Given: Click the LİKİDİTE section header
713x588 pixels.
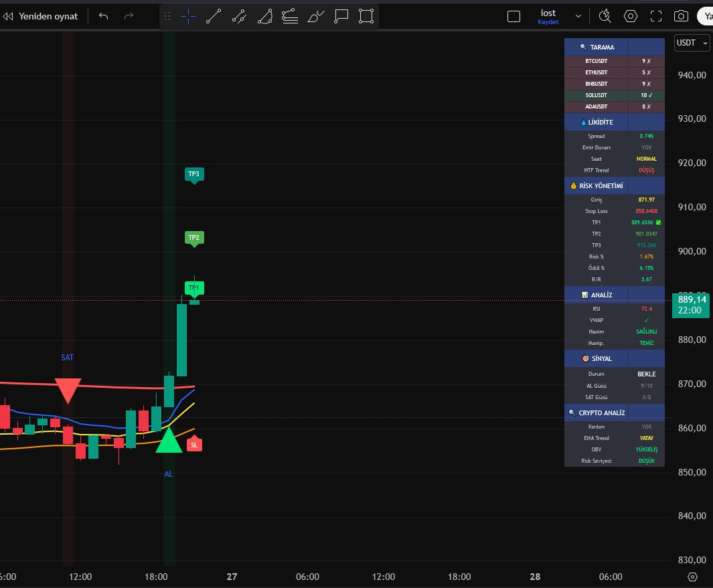Looking at the screenshot, I should [x=615, y=122].
